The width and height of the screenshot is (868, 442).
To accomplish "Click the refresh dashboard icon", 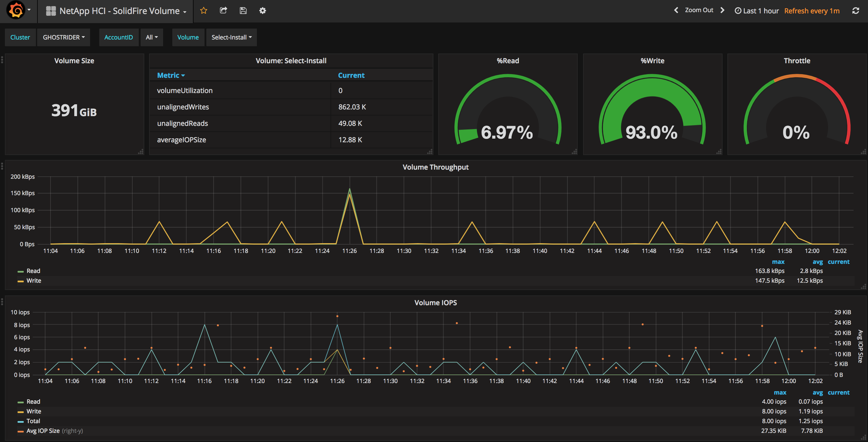I will click(856, 10).
